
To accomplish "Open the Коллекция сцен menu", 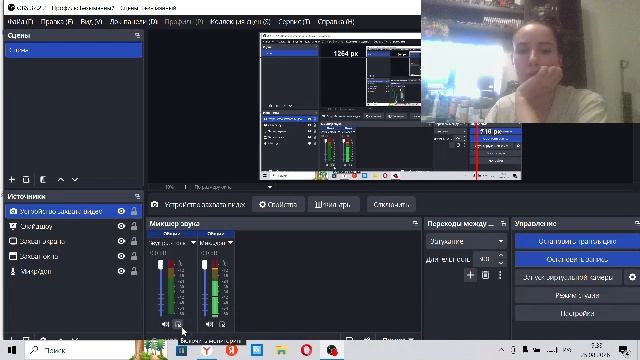I will pos(240,22).
